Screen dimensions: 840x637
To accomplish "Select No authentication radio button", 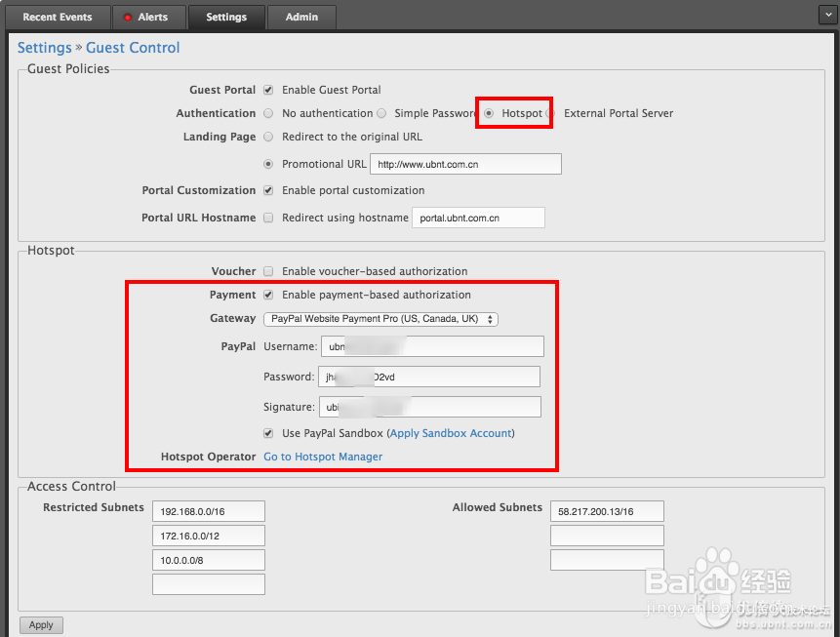I will pos(268,113).
